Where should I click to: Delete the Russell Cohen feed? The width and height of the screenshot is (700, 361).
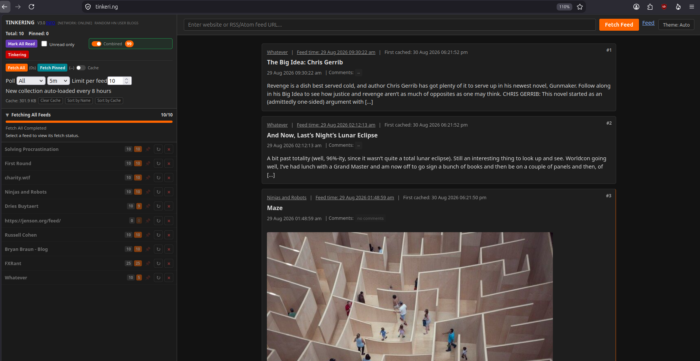(169, 235)
